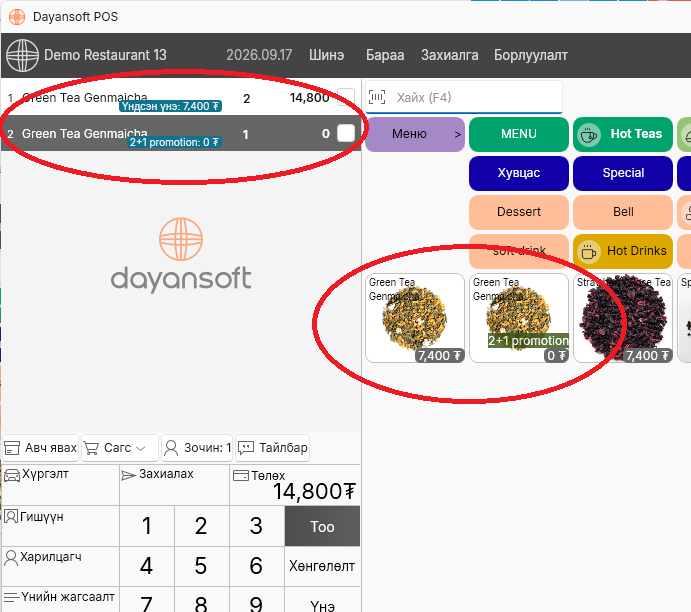This screenshot has height=612, width=691.
Task: Expand the Меню category arrow
Action: tap(458, 134)
